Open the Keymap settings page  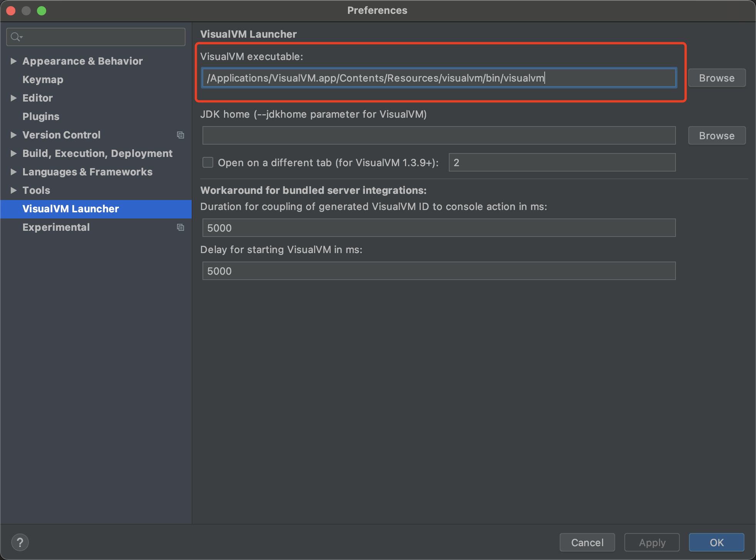pyautogui.click(x=43, y=80)
